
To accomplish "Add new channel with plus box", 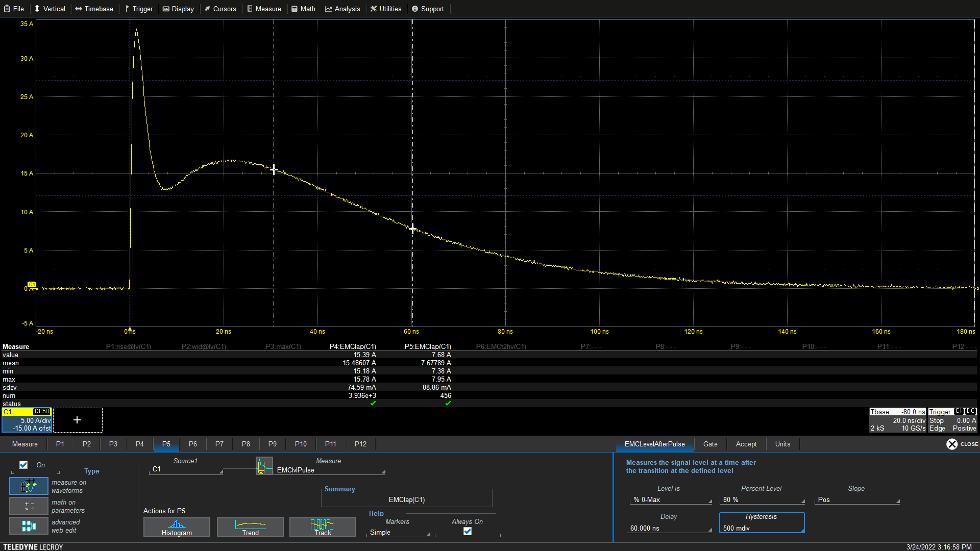I will pos(77,420).
